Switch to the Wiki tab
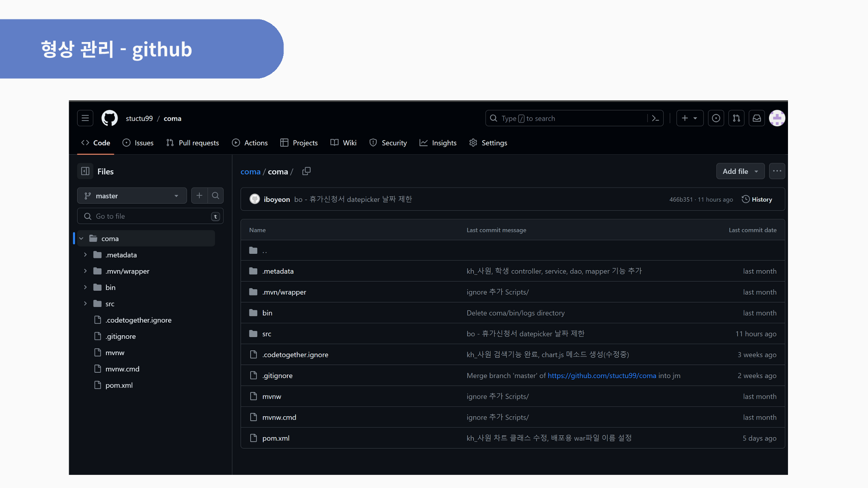This screenshot has height=488, width=868. (x=344, y=143)
